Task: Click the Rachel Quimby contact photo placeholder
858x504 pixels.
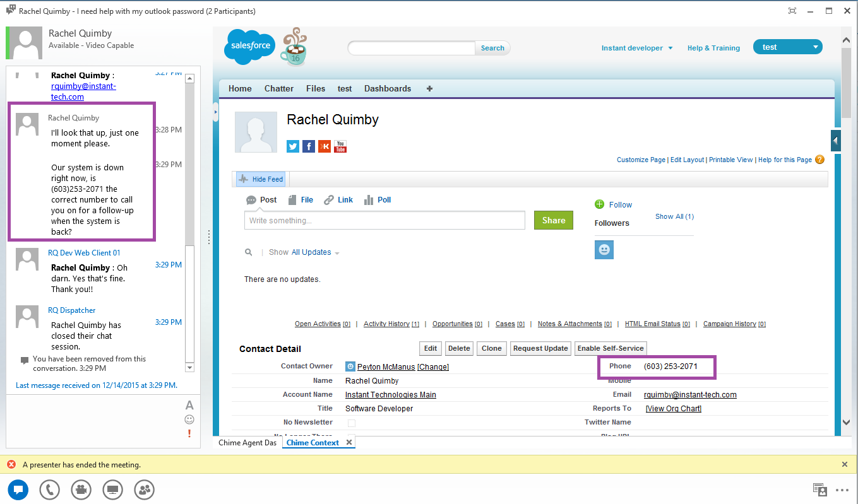Action: click(x=256, y=132)
